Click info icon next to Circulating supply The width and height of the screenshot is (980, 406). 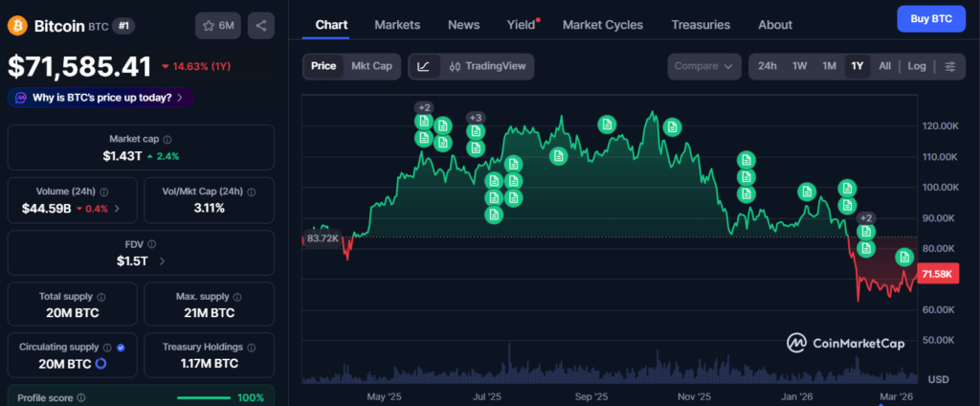[107, 348]
